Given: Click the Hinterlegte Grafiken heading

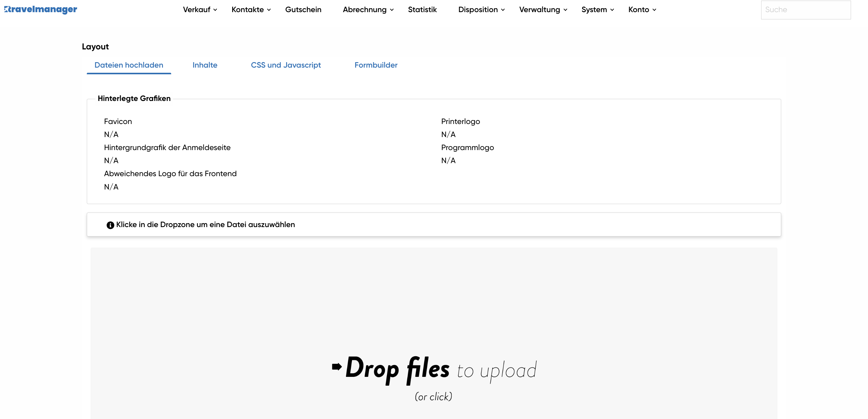Looking at the screenshot, I should click(134, 98).
